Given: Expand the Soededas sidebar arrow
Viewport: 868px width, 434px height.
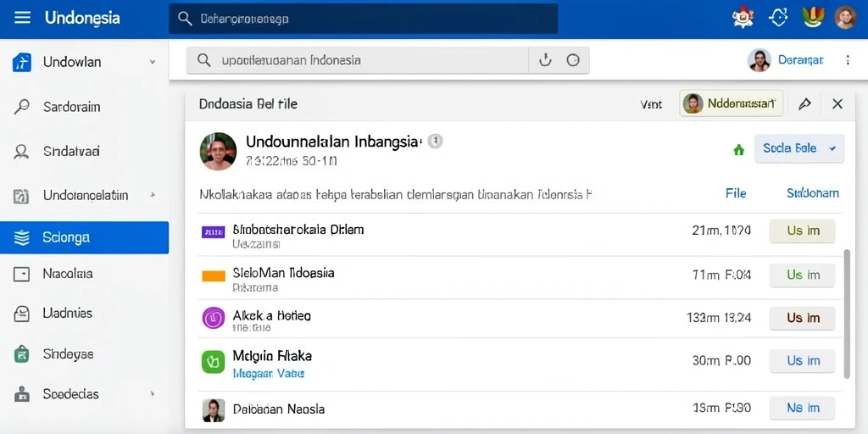Looking at the screenshot, I should tap(153, 393).
